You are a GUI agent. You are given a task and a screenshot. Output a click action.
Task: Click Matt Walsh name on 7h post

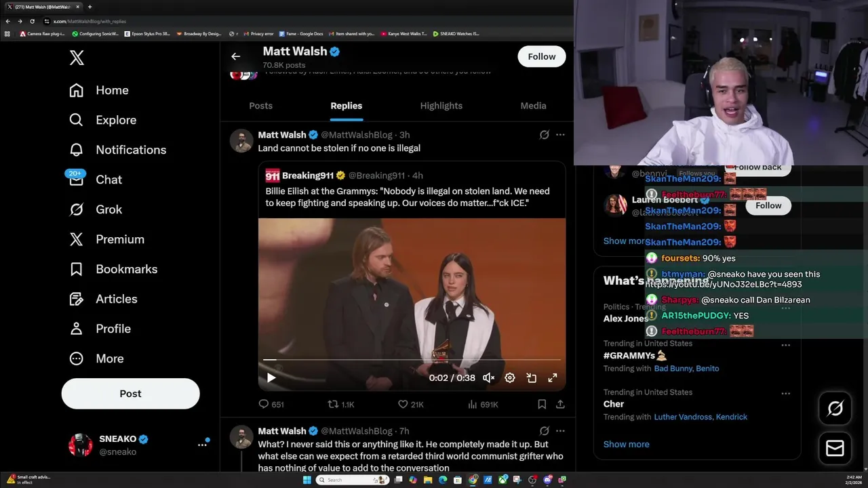(x=282, y=431)
